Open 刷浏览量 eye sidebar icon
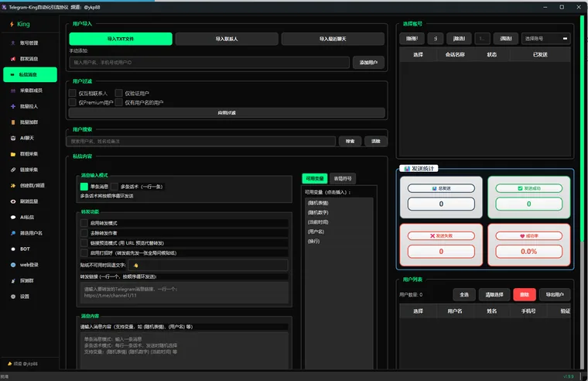This screenshot has width=588, height=381. [13, 201]
